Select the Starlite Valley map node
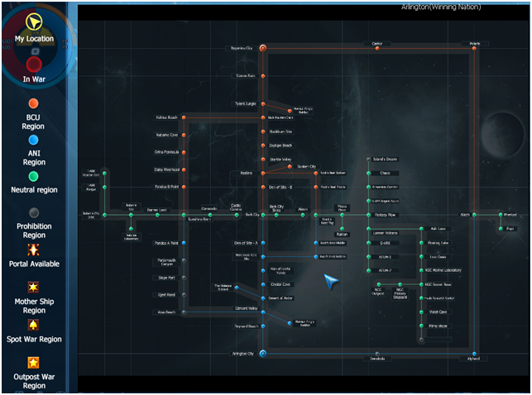The height and width of the screenshot is (395, 532). [x=263, y=159]
